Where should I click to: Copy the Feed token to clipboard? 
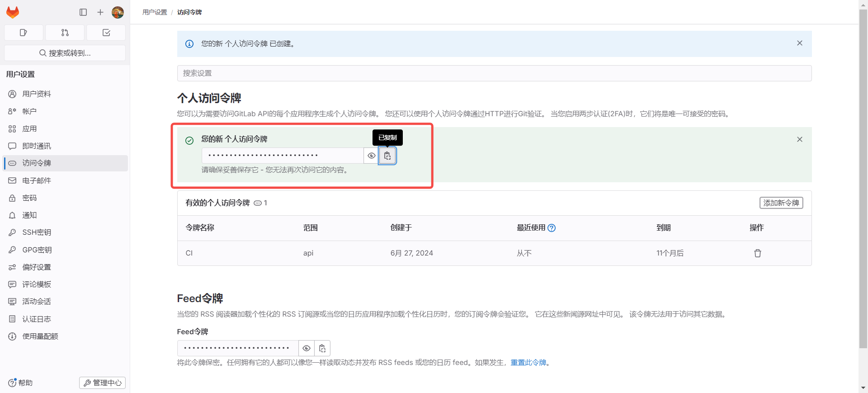pos(322,348)
